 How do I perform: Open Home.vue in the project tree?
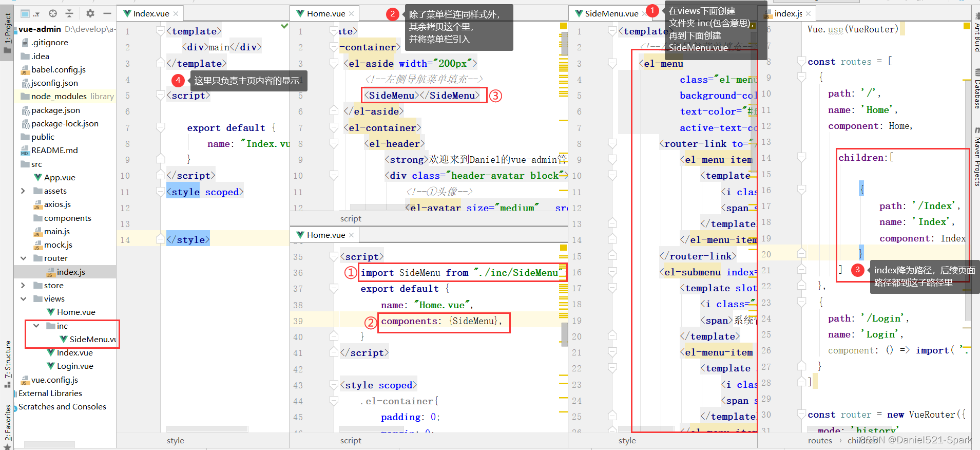[71, 312]
